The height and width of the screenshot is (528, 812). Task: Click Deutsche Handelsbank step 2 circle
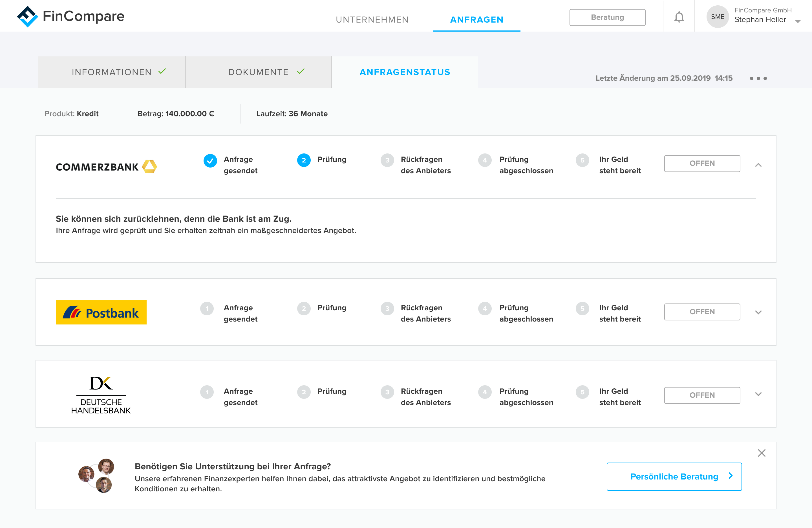click(x=304, y=392)
